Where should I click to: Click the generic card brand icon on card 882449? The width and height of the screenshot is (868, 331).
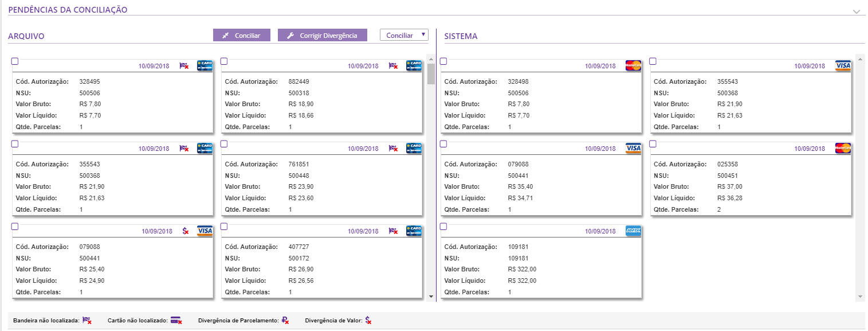tap(414, 66)
